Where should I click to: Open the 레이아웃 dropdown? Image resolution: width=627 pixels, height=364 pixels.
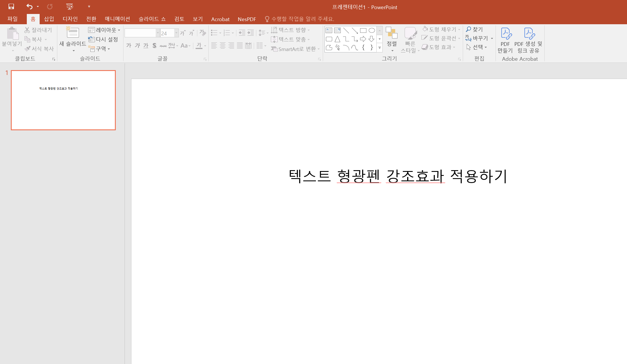(104, 30)
